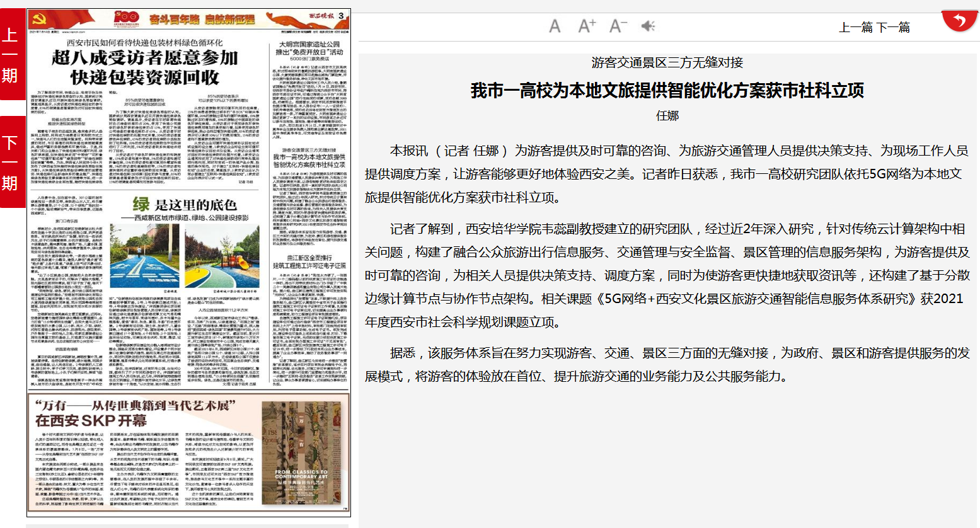Click the blue playground track photo
This screenshot has height=528, width=980.
pyautogui.click(x=146, y=256)
